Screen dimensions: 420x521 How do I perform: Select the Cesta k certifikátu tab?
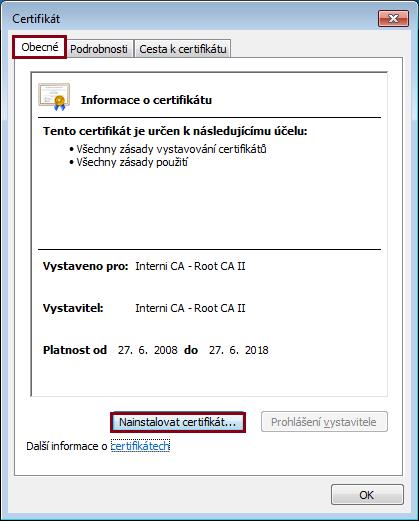(x=183, y=49)
